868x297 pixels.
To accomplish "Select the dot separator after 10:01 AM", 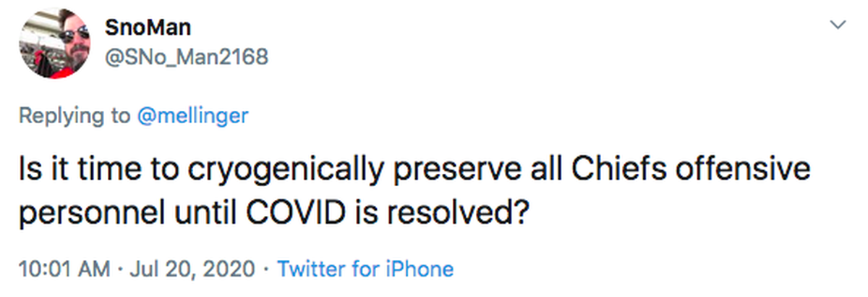I will tap(121, 269).
